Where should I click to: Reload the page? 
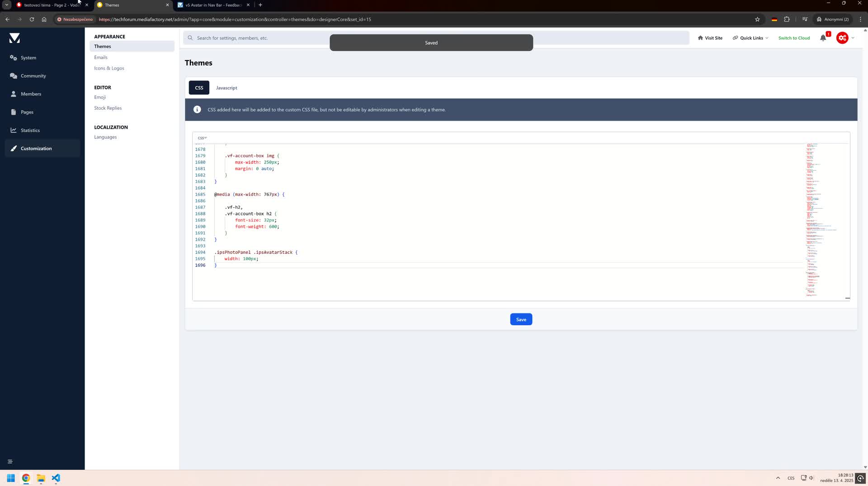coord(32,19)
